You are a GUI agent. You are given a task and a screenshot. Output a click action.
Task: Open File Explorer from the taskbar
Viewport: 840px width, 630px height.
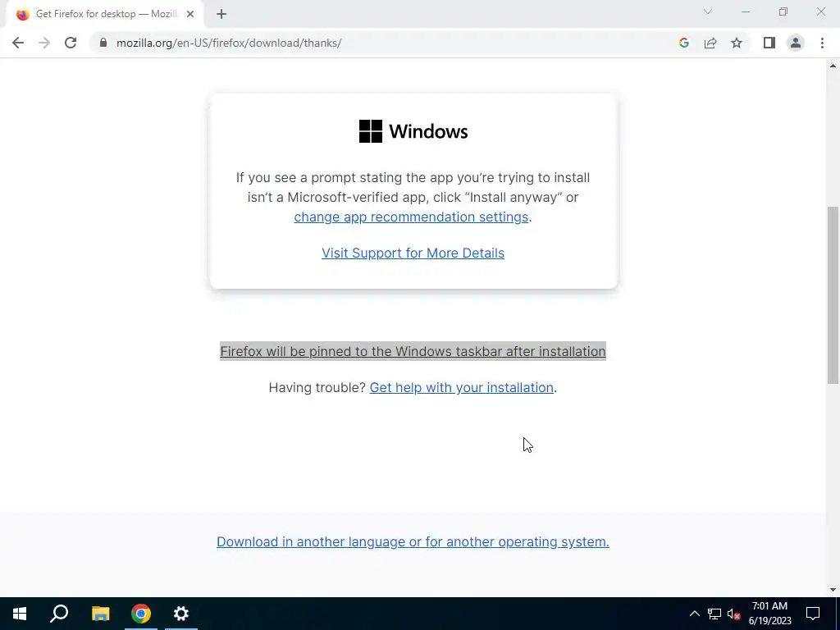pos(100,614)
